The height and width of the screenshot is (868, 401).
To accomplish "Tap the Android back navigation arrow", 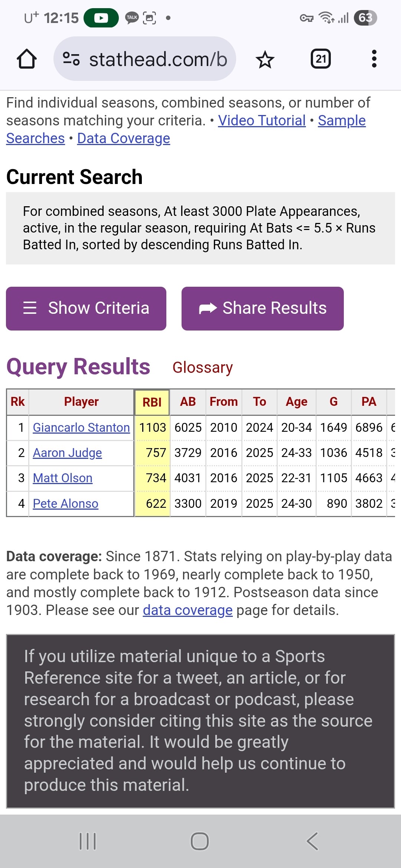I will (312, 841).
